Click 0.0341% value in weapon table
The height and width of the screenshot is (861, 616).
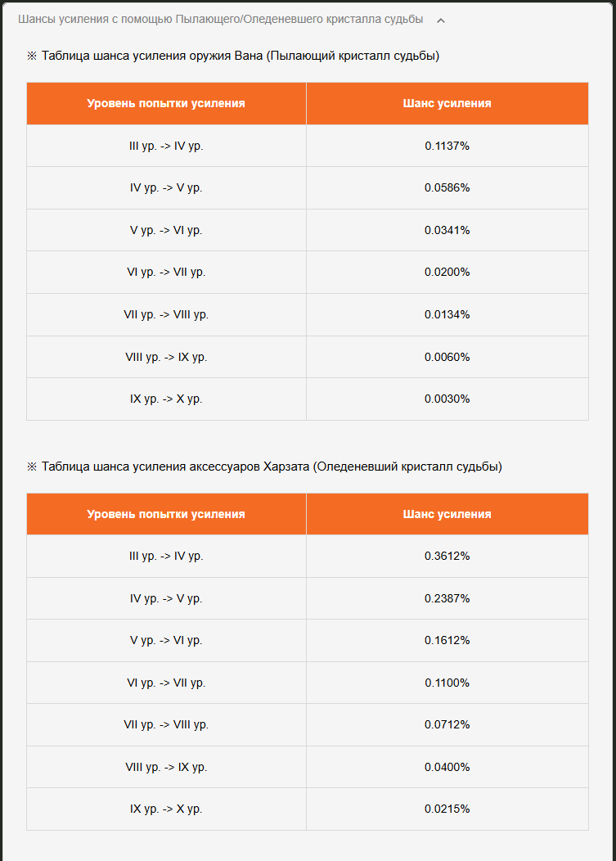point(447,230)
